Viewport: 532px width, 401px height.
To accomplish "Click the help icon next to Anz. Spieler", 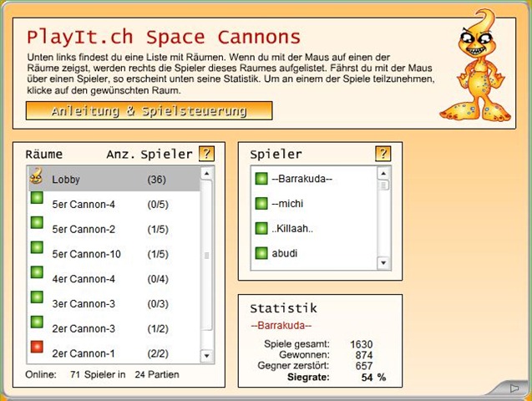I will (206, 154).
